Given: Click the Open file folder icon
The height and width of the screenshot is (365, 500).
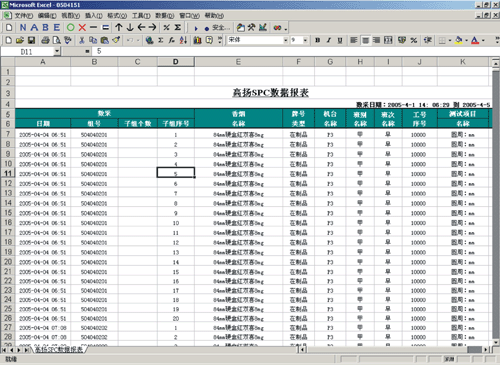Looking at the screenshot, I should [x=20, y=41].
